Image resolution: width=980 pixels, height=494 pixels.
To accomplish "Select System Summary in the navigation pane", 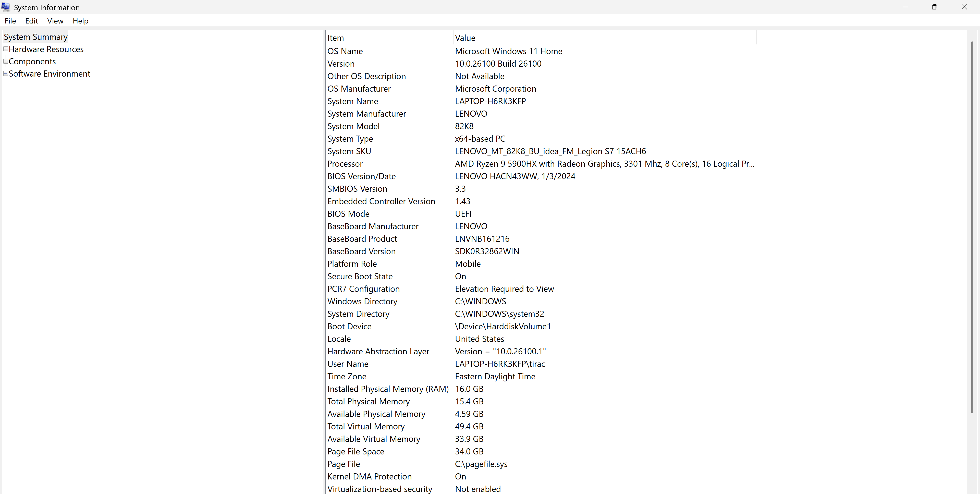I will click(35, 37).
